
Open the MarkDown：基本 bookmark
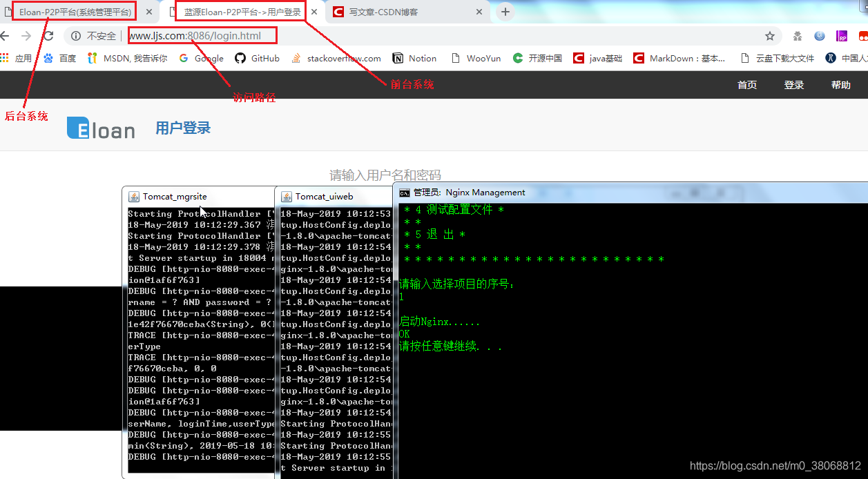(679, 59)
